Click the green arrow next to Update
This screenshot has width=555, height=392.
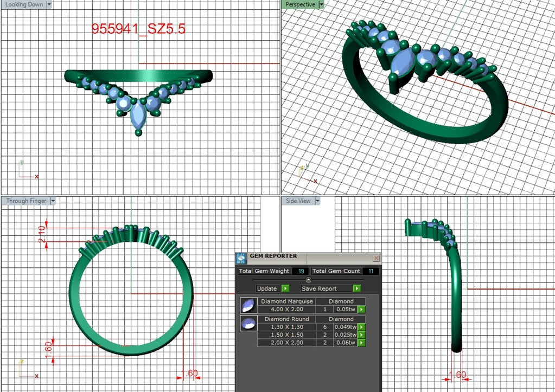point(285,288)
